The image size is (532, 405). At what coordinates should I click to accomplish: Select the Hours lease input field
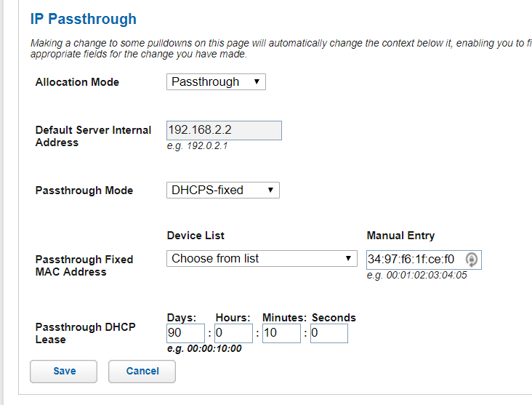(233, 334)
